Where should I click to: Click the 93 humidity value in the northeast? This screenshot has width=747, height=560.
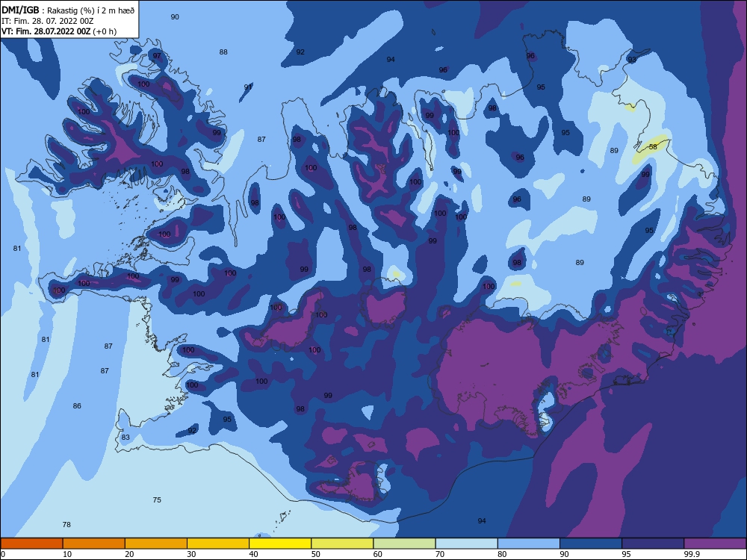(632, 60)
